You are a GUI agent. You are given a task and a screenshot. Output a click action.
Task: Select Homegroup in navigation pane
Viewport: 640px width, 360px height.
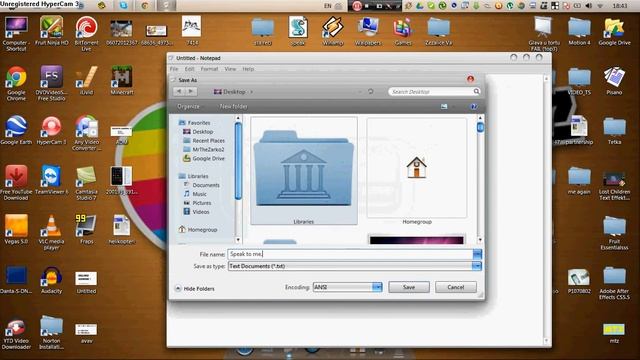(x=198, y=230)
